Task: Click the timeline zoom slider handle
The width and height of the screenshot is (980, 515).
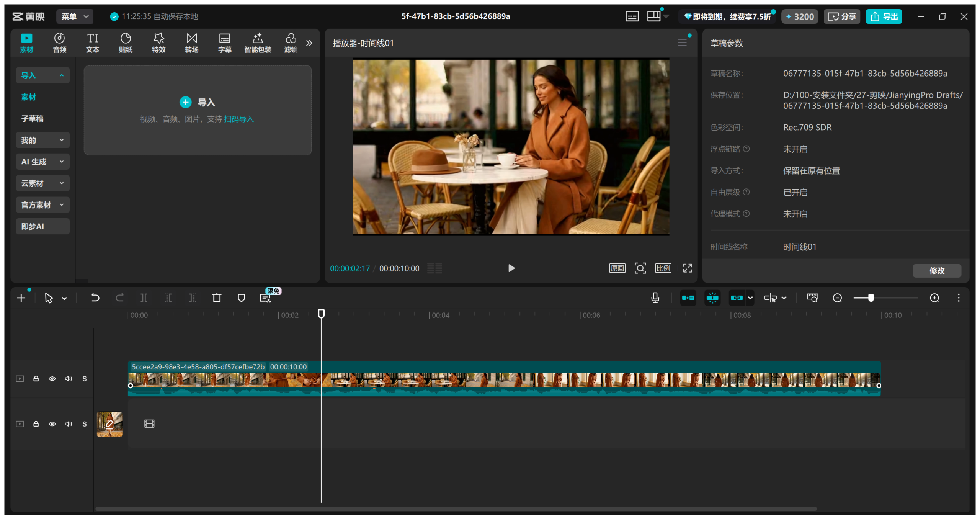Action: click(x=871, y=298)
